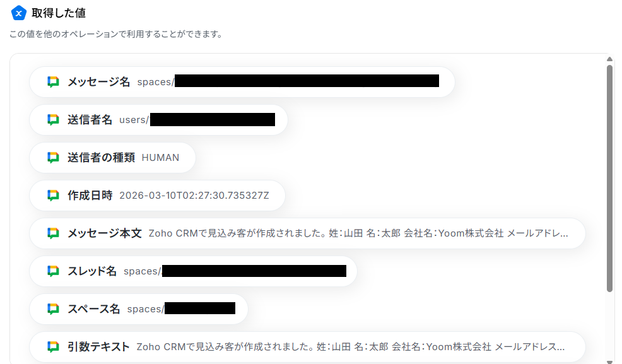Click Google Chat icon beside 送信者名
This screenshot has width=622, height=364.
(53, 120)
